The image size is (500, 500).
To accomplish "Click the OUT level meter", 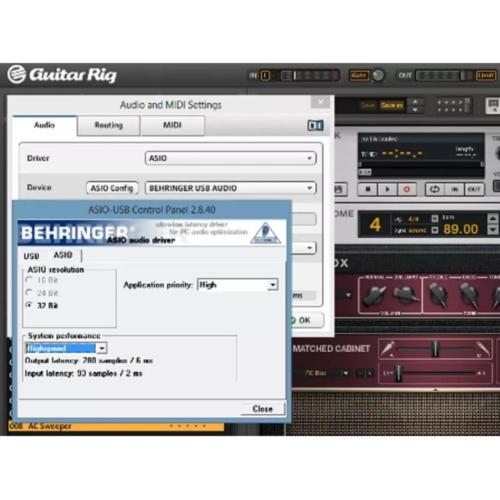I will pyautogui.click(x=444, y=76).
